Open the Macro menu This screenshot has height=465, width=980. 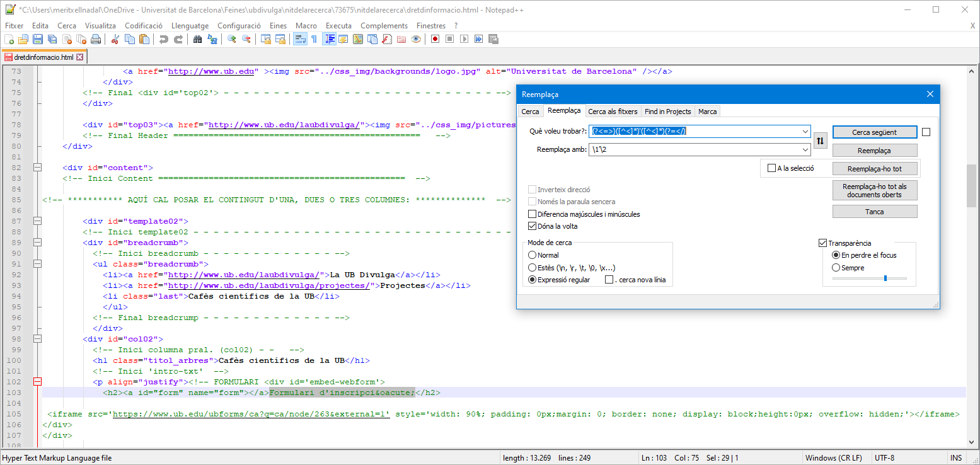[x=306, y=26]
